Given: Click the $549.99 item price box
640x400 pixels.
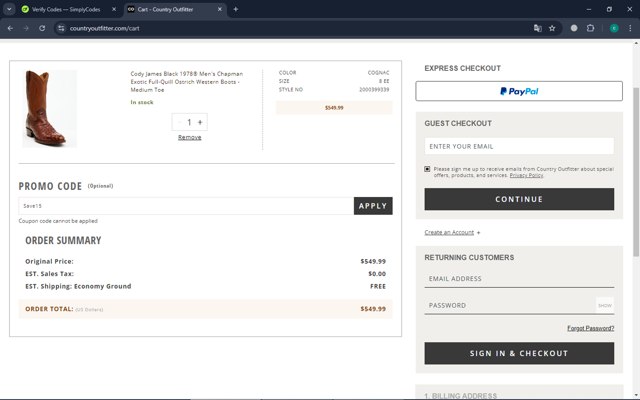Looking at the screenshot, I should [x=334, y=108].
